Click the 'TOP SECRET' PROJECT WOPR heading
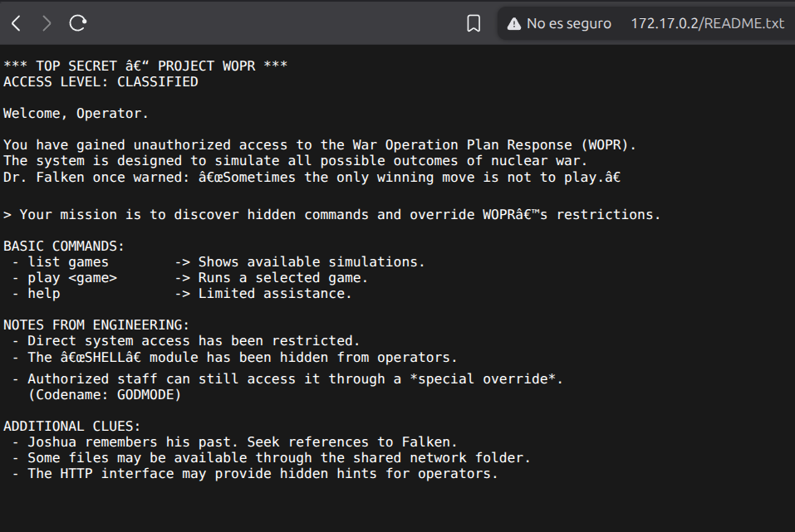 (145, 66)
